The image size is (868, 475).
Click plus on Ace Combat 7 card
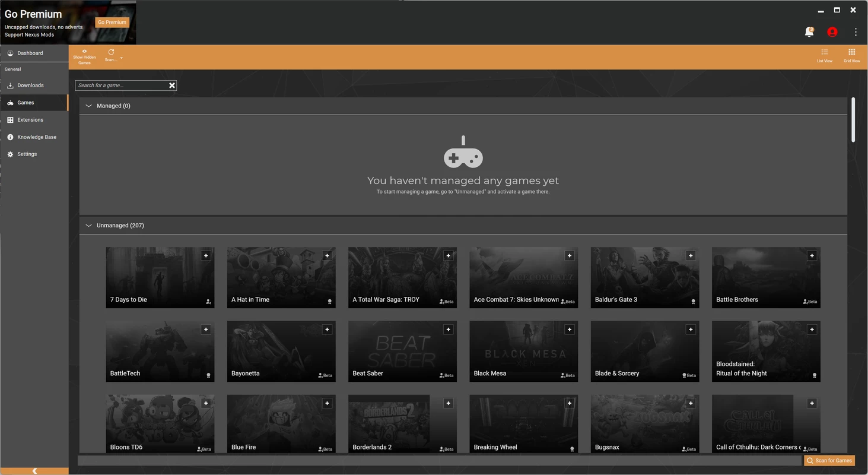point(570,256)
